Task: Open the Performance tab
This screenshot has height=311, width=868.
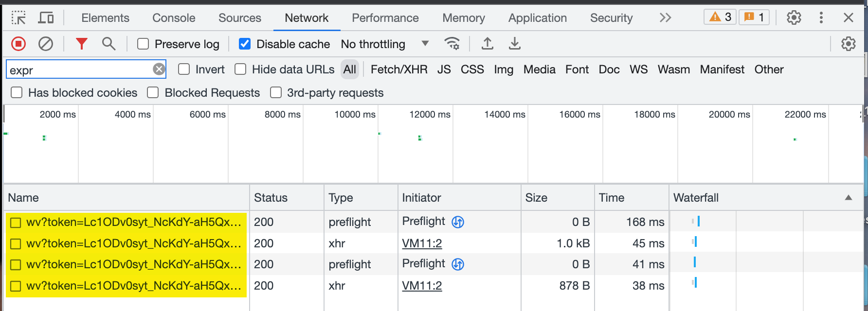Action: (x=385, y=18)
